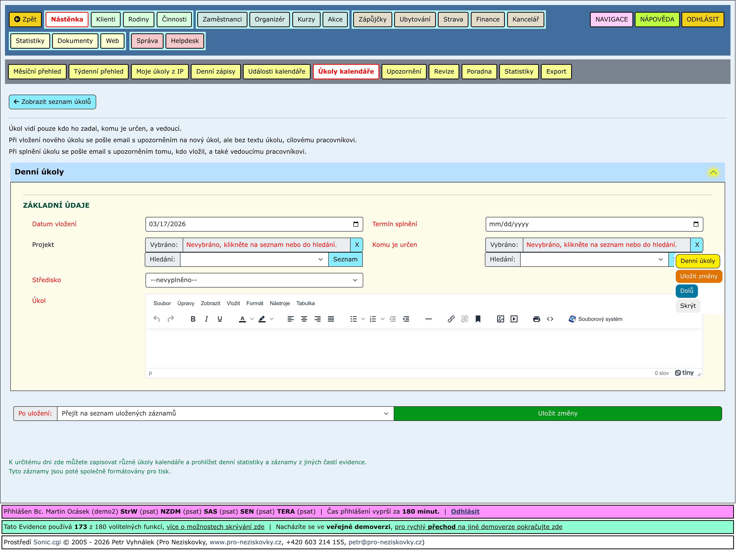This screenshot has width=737, height=560.
Task: Clear selected Projekt with X button
Action: pyautogui.click(x=356, y=245)
